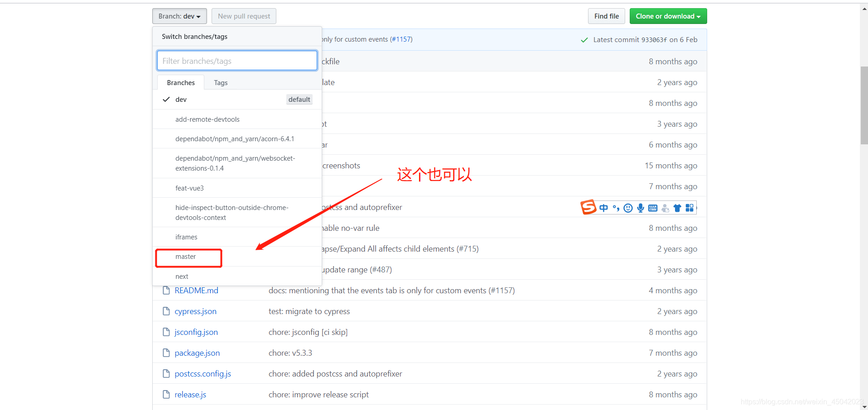The height and width of the screenshot is (410, 868).
Task: Open the Clone or download dropdown
Action: 668,16
